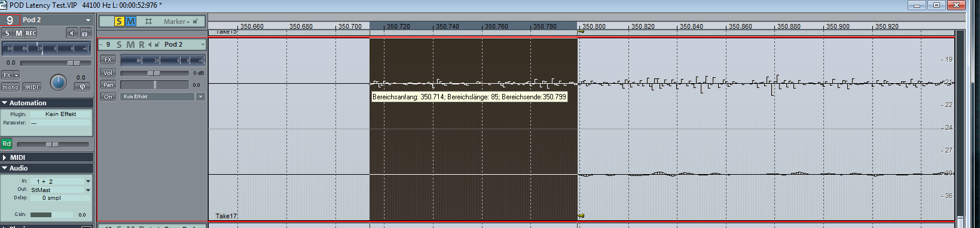Click the grid icon beside the Marker label
The image size is (980, 228).
click(x=149, y=22)
